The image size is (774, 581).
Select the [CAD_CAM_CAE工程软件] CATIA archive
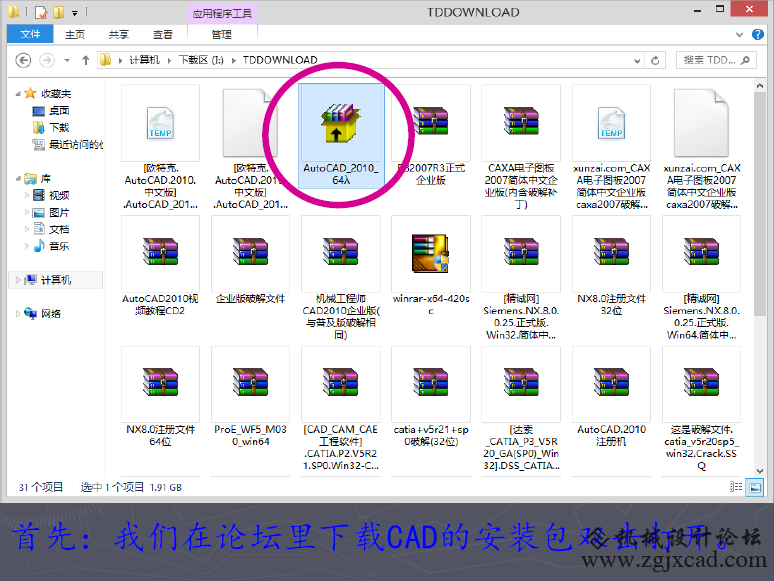click(x=341, y=382)
